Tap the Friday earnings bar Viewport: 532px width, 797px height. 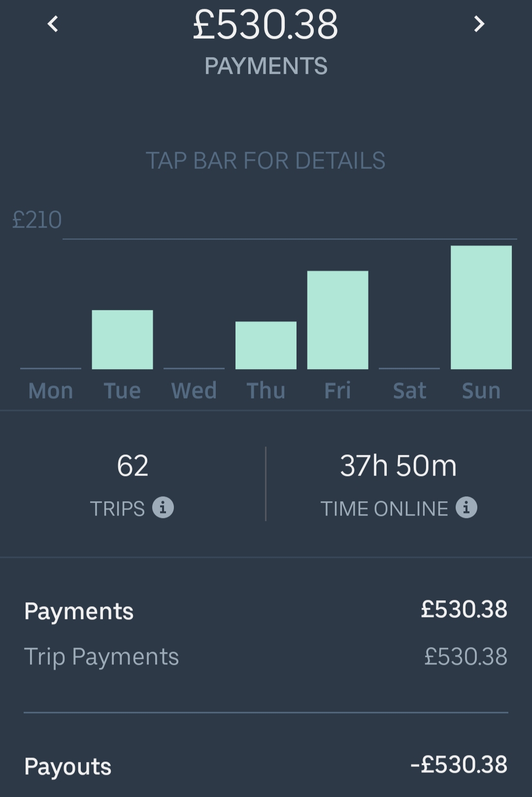(338, 320)
